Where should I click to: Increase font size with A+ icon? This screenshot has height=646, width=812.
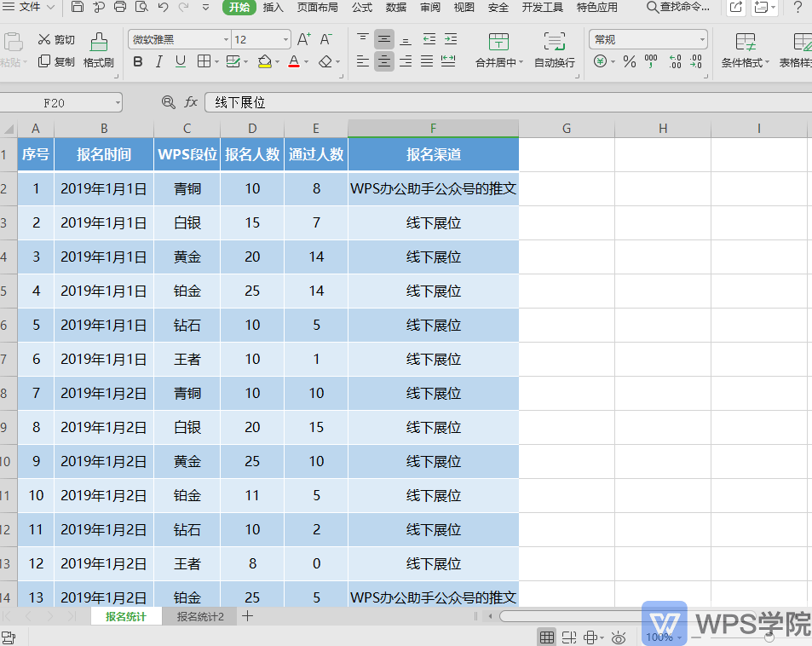(x=304, y=39)
